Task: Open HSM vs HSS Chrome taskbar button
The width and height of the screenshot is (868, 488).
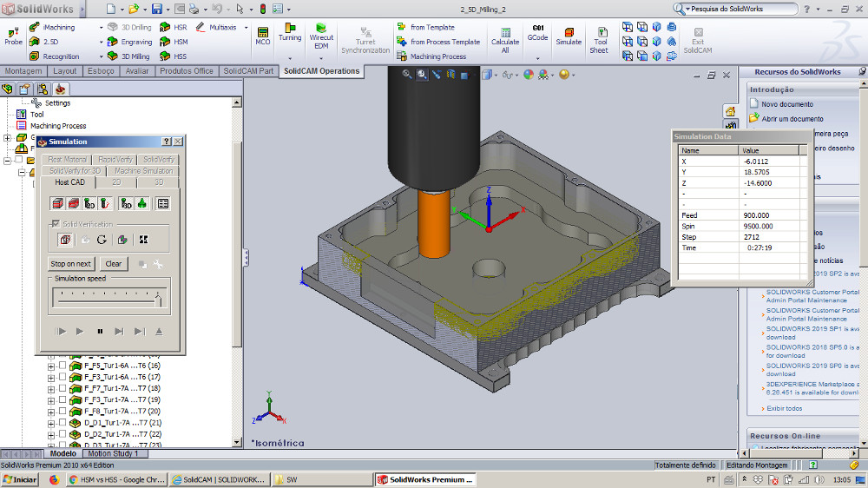Action: 117,479
